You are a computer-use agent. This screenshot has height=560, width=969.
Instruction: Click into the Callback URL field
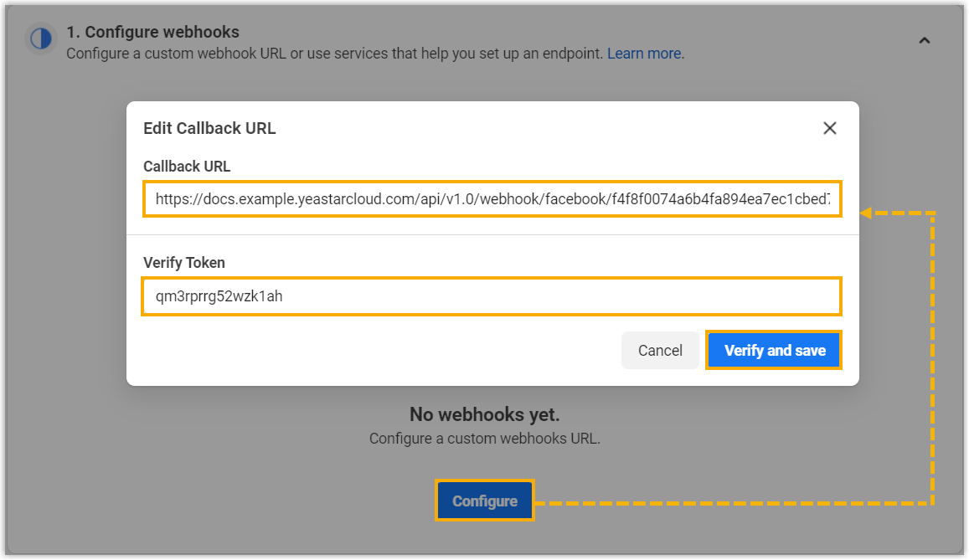pos(492,199)
